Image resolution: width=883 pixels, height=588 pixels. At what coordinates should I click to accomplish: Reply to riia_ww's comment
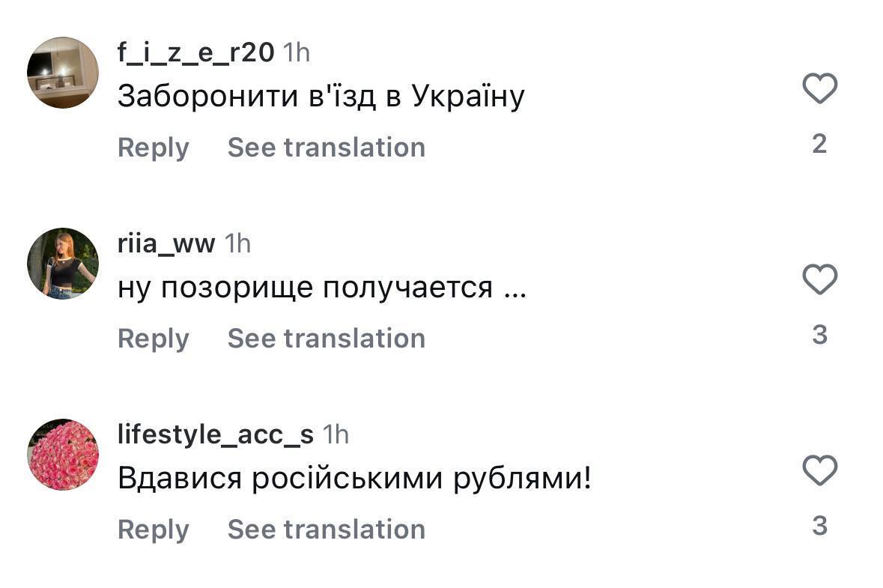154,338
